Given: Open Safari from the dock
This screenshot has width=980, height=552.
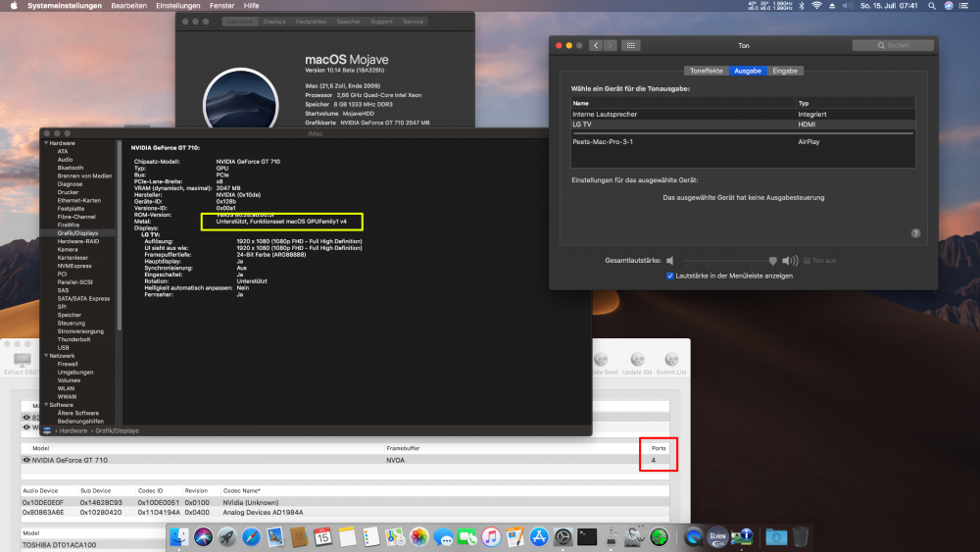Looking at the screenshot, I should (251, 537).
